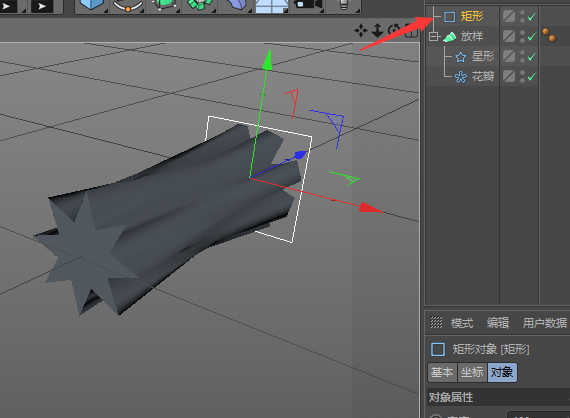Switch to the 基本 tab

pos(442,372)
